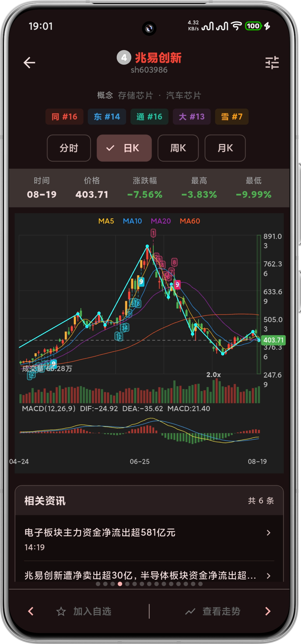
Task: Tap 加入自选 button
Action: point(84,611)
